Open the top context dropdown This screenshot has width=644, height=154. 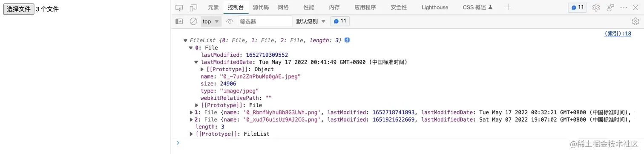[x=211, y=21]
